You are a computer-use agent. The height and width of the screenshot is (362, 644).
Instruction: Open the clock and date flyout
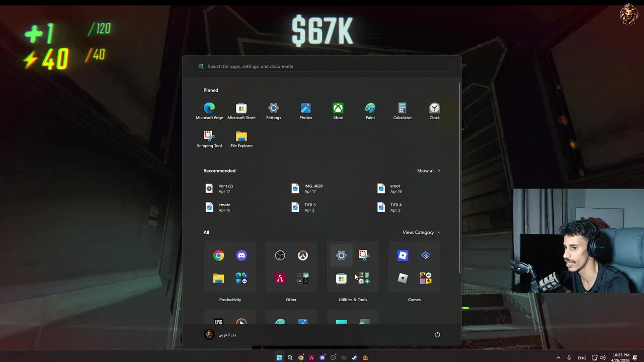click(620, 358)
